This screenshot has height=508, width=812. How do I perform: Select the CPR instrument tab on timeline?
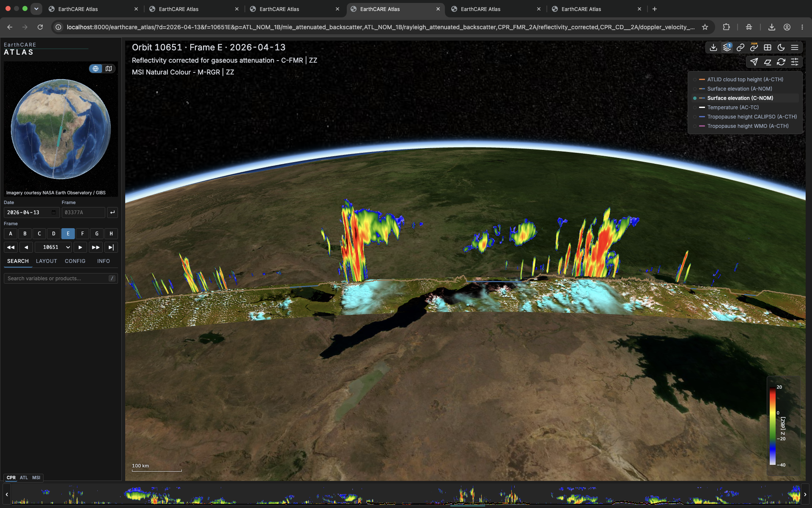pos(11,478)
